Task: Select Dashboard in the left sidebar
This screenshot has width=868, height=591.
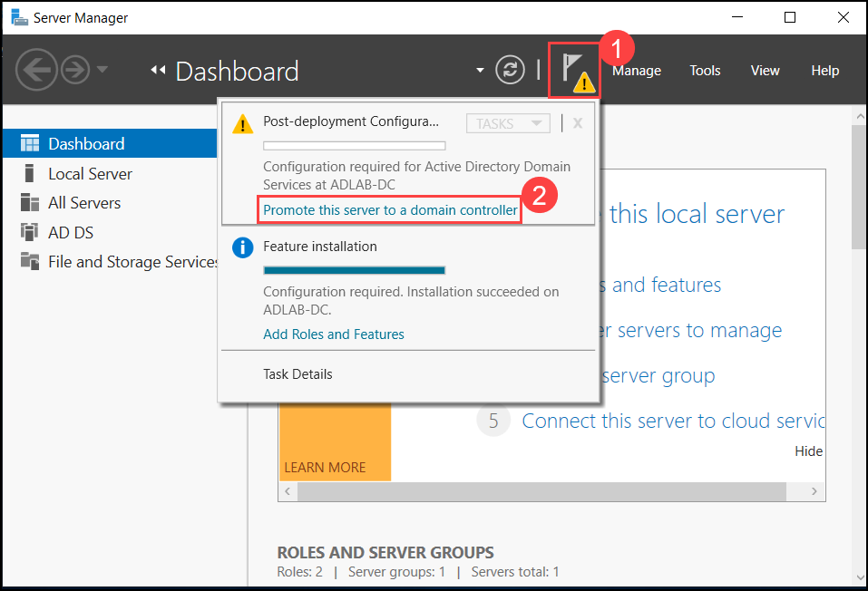Action: [110, 143]
